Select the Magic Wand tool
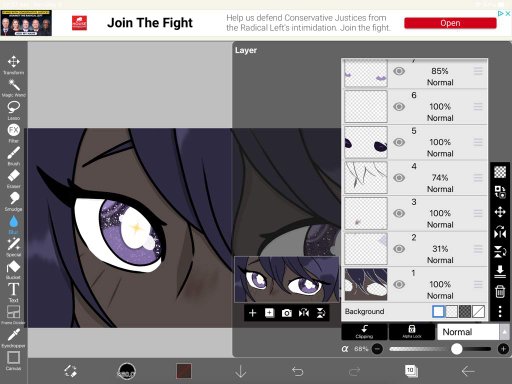 pyautogui.click(x=13, y=88)
